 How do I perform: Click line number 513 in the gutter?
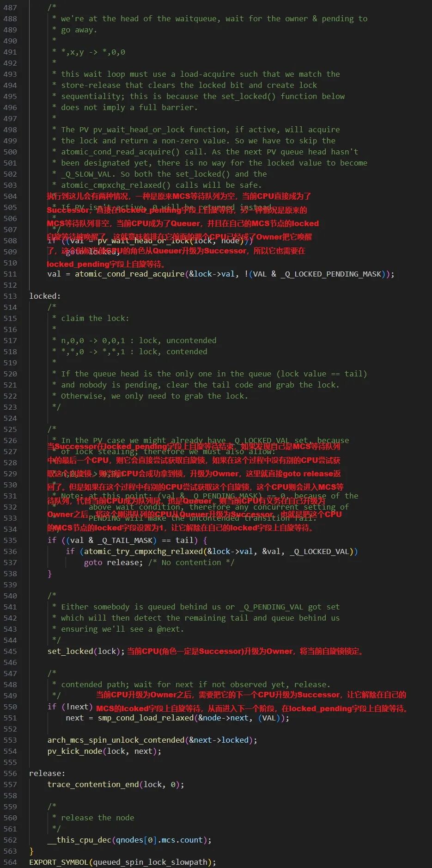point(10,296)
